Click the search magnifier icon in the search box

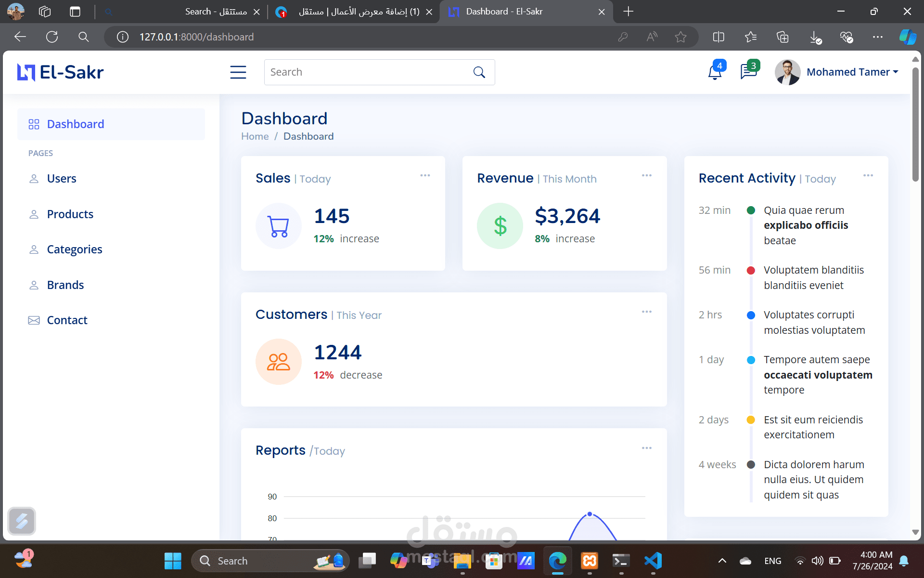tap(479, 72)
